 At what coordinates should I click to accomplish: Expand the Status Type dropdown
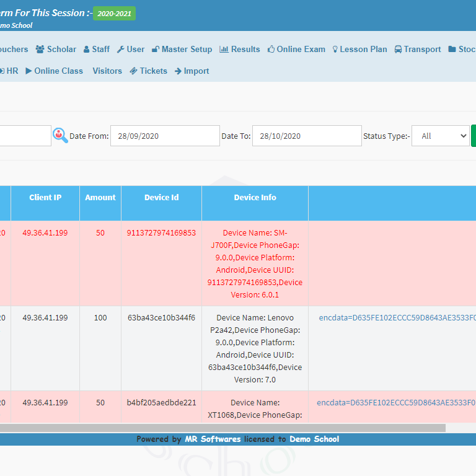pyautogui.click(x=440, y=136)
